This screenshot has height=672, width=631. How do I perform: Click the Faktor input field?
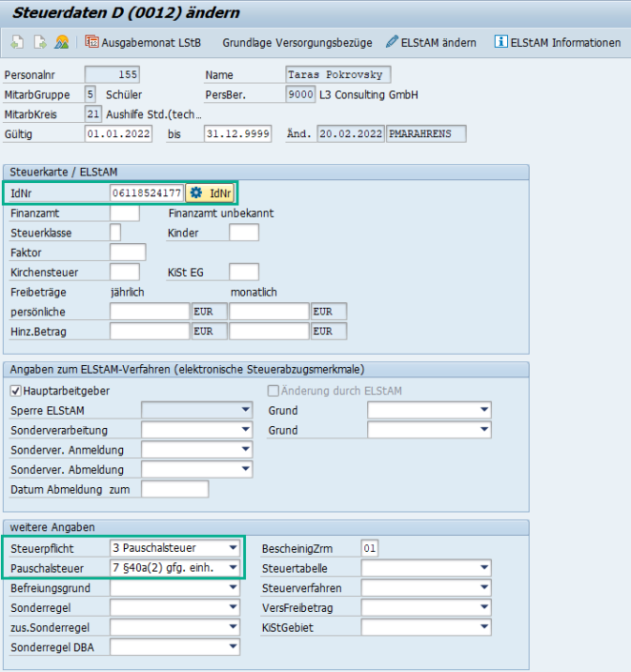[128, 253]
